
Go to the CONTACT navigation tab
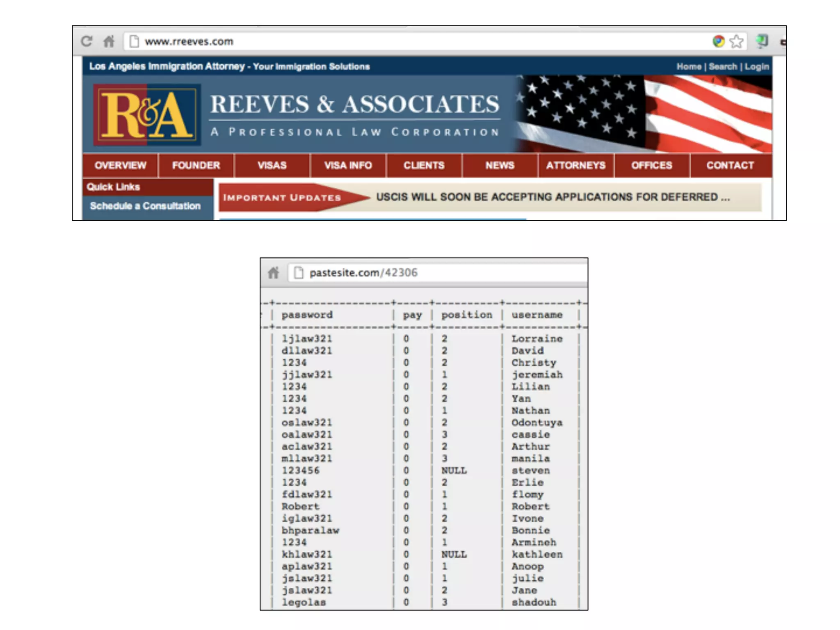click(730, 165)
